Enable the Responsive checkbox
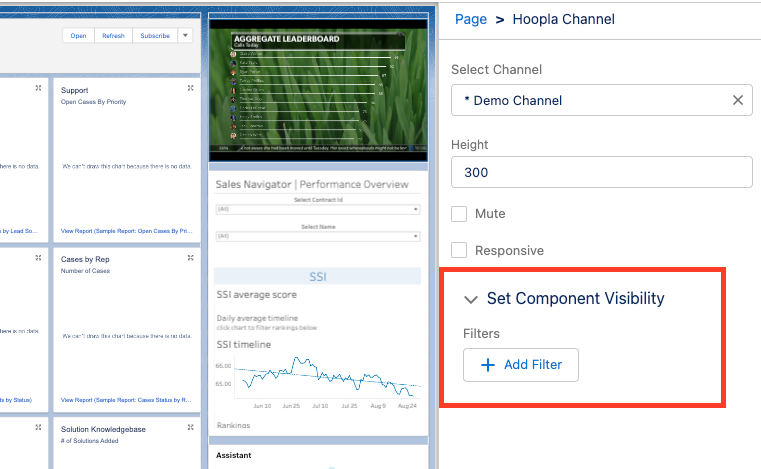 point(459,251)
